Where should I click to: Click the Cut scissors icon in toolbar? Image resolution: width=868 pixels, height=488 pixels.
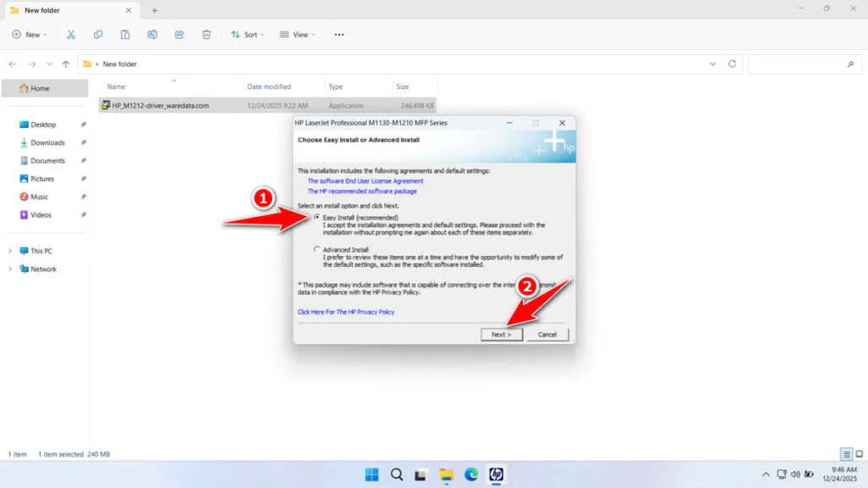[71, 35]
